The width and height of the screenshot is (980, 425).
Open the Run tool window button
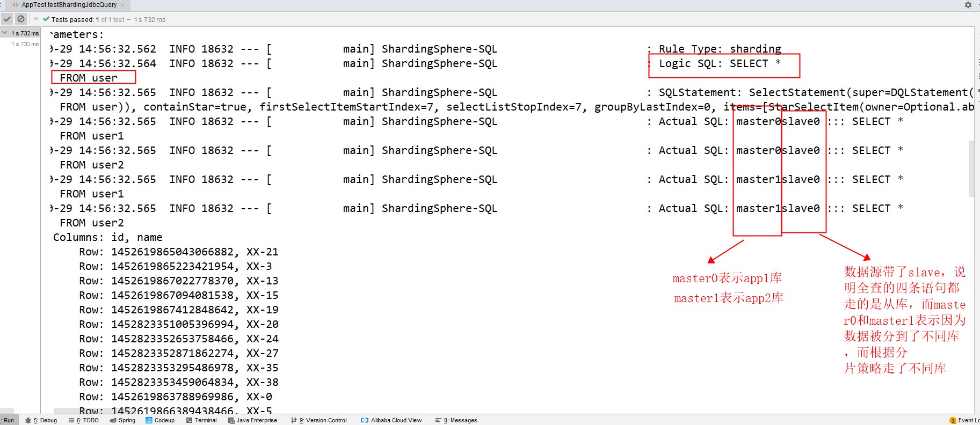tap(8, 420)
